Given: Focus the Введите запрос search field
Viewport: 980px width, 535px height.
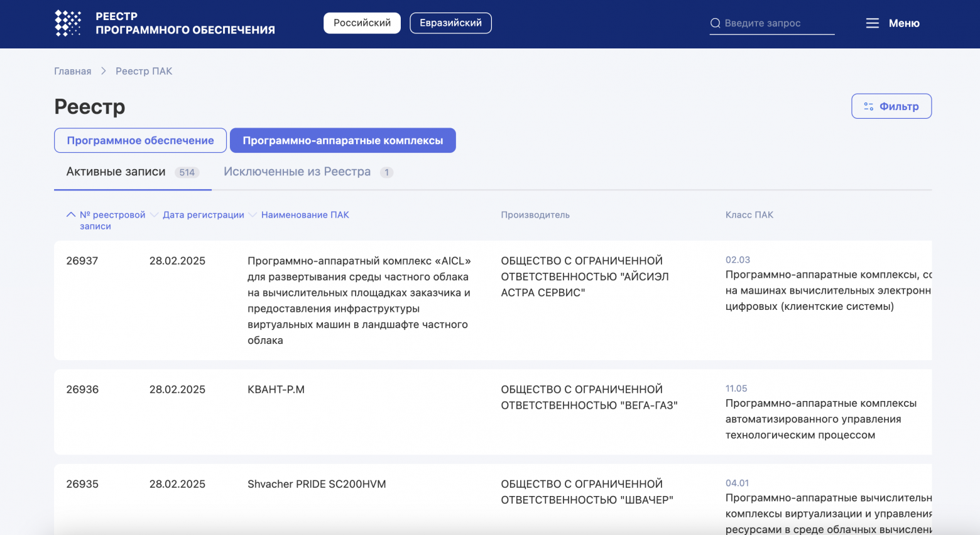Looking at the screenshot, I should pyautogui.click(x=772, y=23).
